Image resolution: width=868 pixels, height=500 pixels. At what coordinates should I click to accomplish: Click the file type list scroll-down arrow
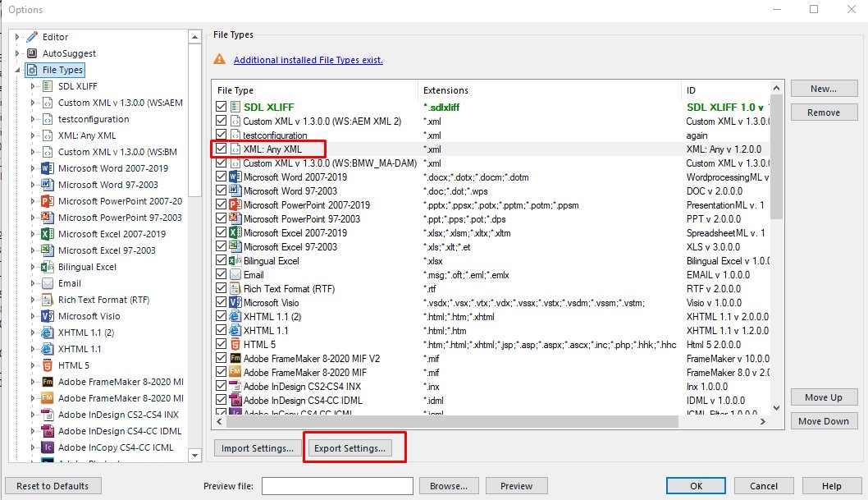[776, 408]
